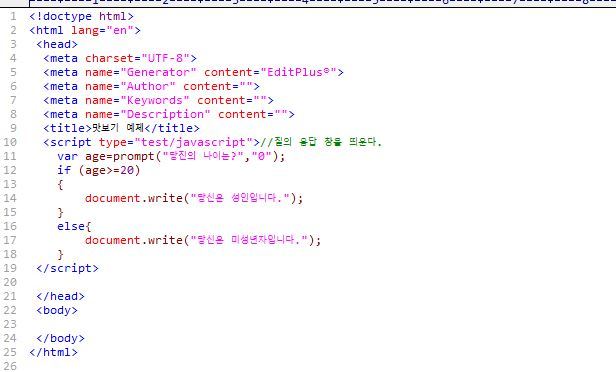Click the closing brace on line 18
The width and height of the screenshot is (616, 372).
[60, 255]
